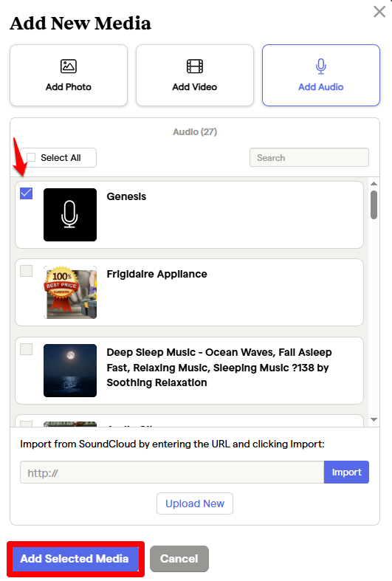Click the Import button for SoundCloud

pos(346,472)
